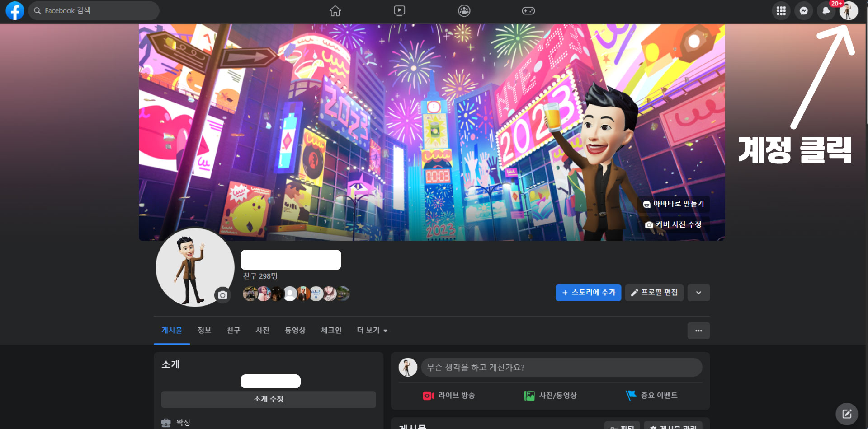Click the 스토리에 추가 button
The width and height of the screenshot is (868, 429).
pos(588,293)
